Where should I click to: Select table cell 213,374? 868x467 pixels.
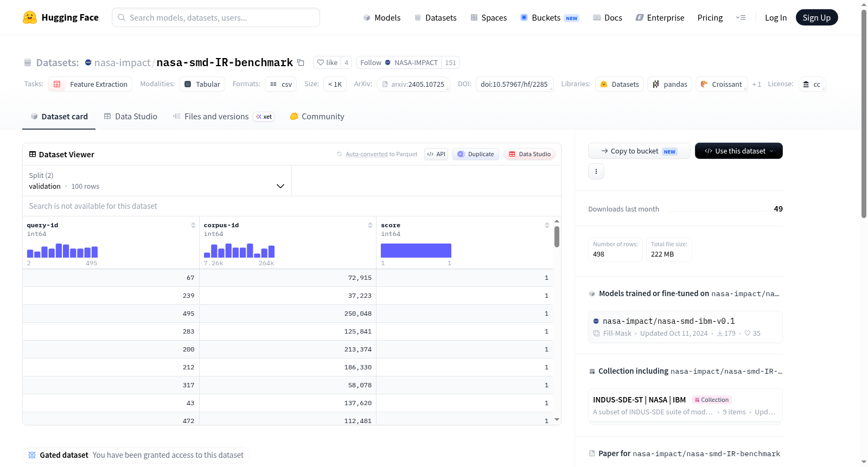point(288,349)
